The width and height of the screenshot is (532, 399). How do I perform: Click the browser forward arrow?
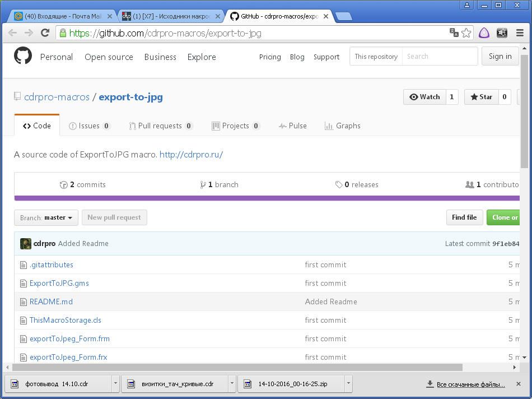[29, 33]
